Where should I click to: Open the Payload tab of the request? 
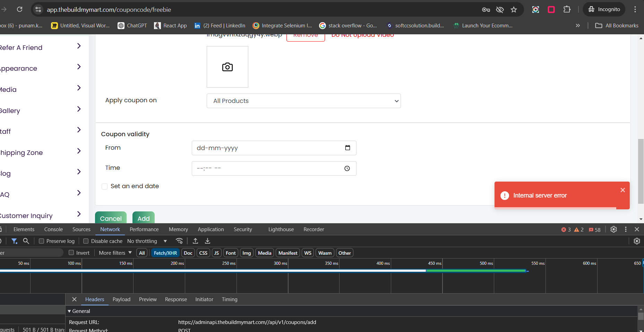(x=121, y=299)
